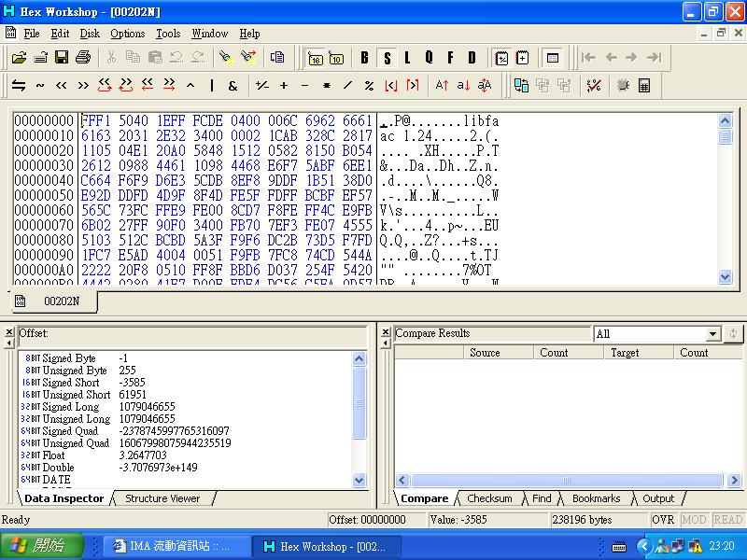Open the Base Converter calculator icon
Viewport: 747px width, 560px height.
pos(644,86)
